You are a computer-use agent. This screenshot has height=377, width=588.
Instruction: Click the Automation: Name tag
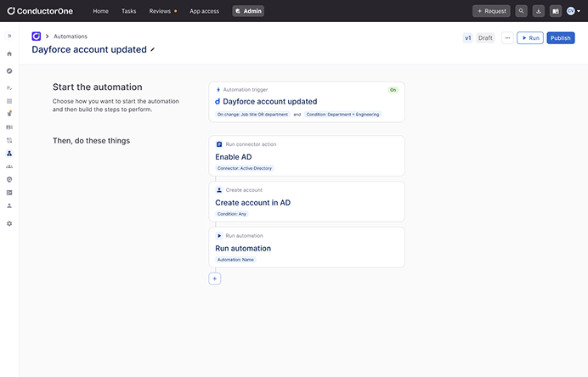(235, 260)
